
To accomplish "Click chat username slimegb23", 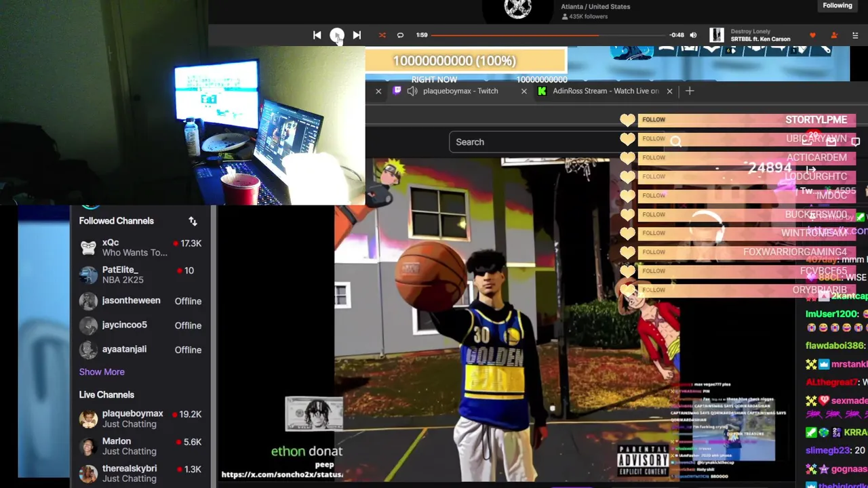I will click(827, 450).
